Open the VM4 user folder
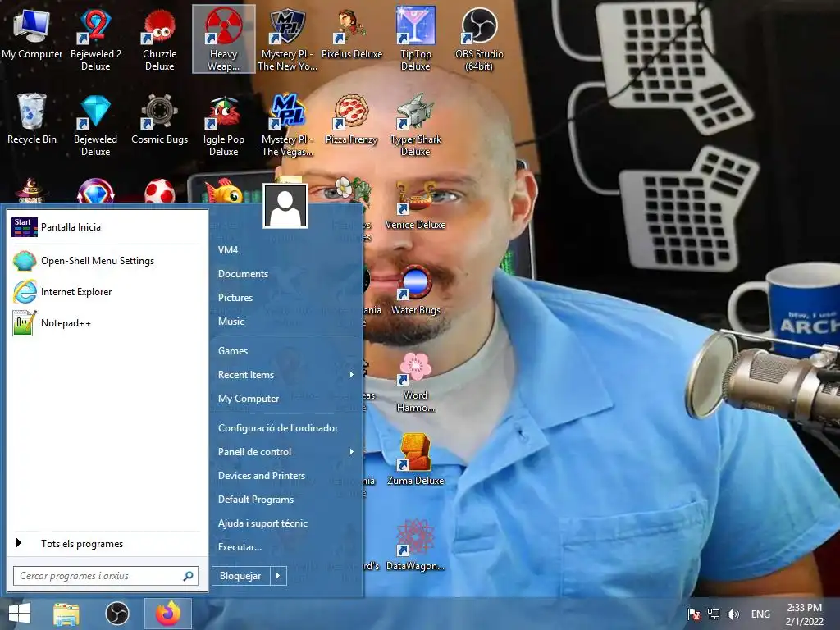This screenshot has width=840, height=630. click(x=285, y=250)
